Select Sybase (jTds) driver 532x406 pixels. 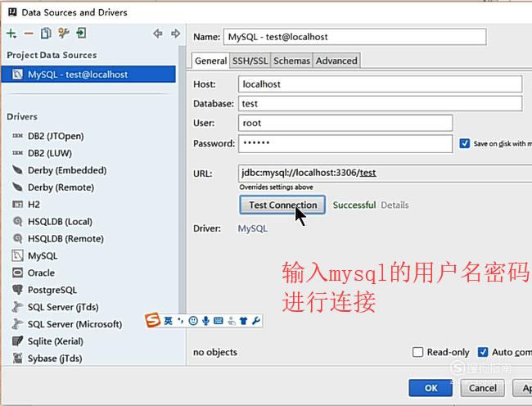pyautogui.click(x=55, y=359)
